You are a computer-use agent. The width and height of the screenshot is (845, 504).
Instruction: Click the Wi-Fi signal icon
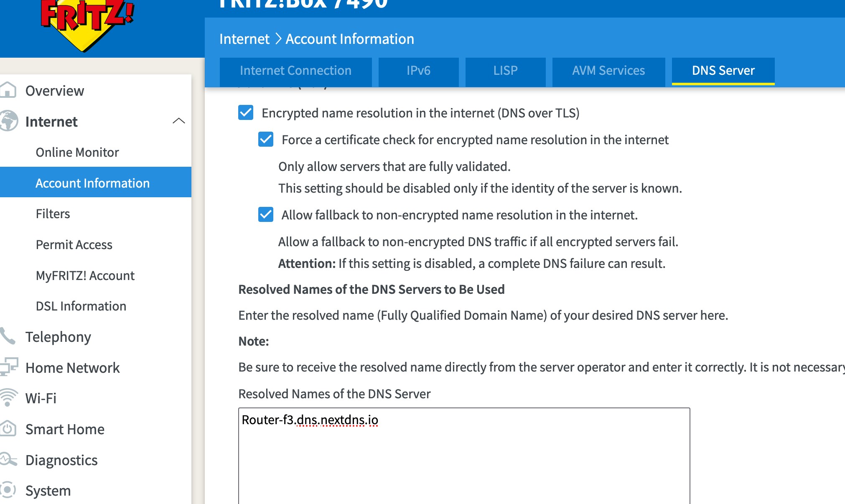pyautogui.click(x=8, y=397)
